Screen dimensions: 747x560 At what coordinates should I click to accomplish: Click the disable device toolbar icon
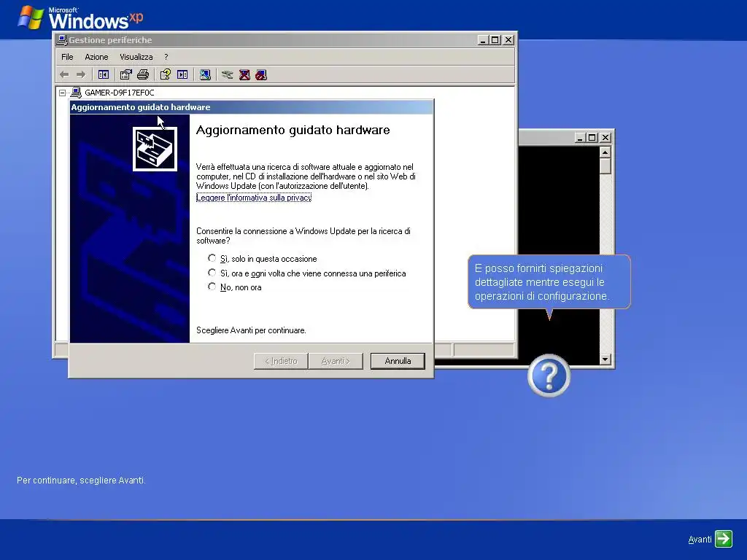[x=261, y=75]
